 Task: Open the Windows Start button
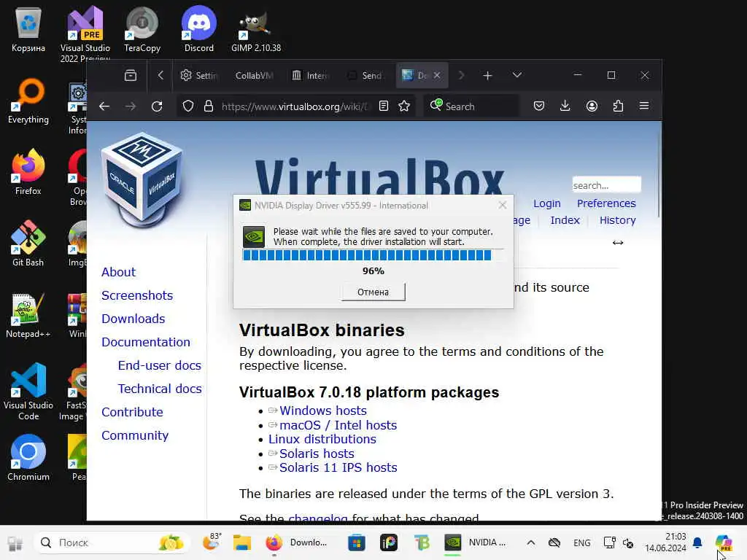click(x=15, y=542)
